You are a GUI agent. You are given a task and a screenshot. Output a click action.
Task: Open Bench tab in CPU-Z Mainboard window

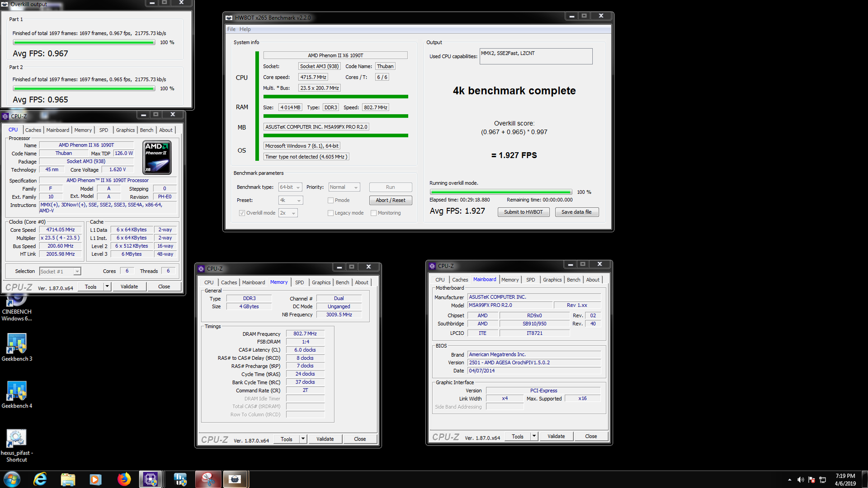(x=573, y=280)
